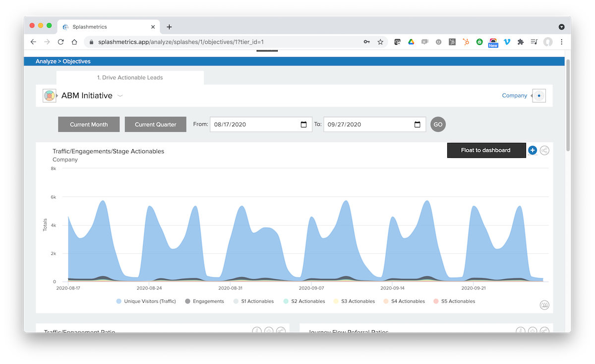
Task: Click the ABM Initiative logo icon
Action: (x=49, y=96)
